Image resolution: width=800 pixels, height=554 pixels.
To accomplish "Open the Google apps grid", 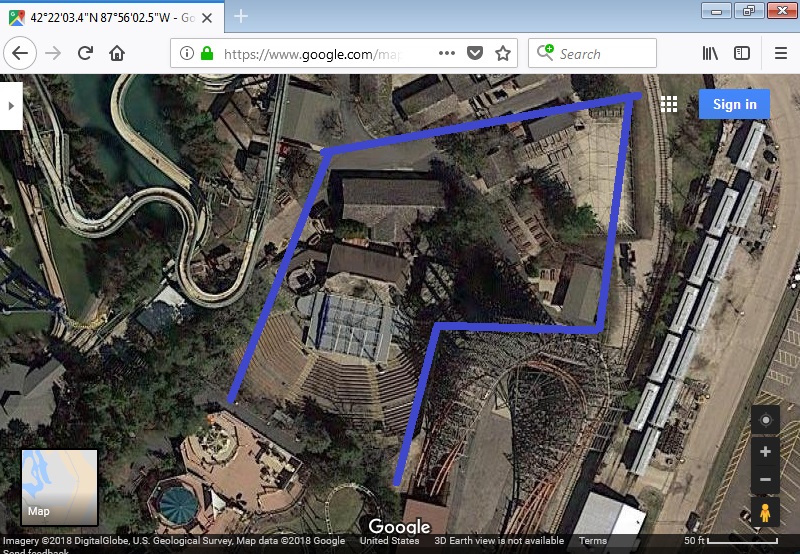I will tap(669, 104).
